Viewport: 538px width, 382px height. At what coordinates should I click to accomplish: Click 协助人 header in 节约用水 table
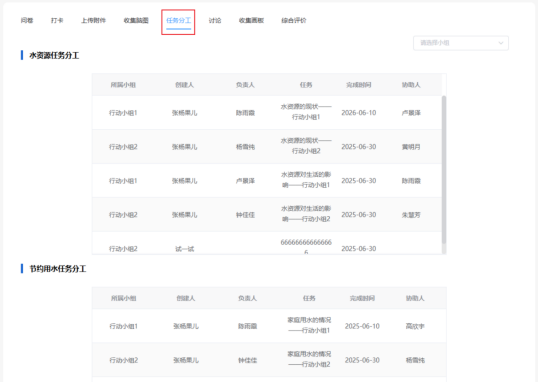[x=415, y=298]
